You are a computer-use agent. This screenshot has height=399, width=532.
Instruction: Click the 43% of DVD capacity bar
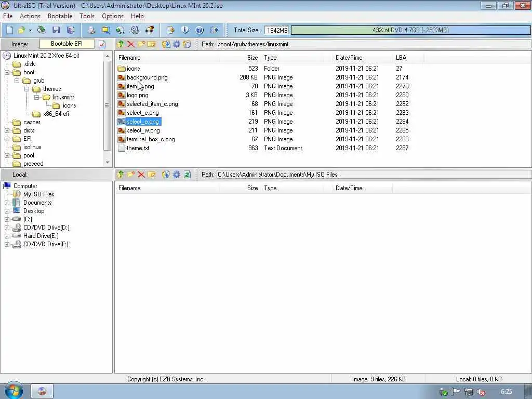click(410, 30)
